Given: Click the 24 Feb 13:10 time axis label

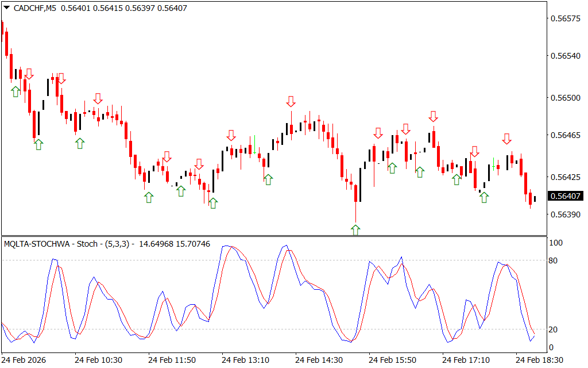Looking at the screenshot, I should [245, 360].
